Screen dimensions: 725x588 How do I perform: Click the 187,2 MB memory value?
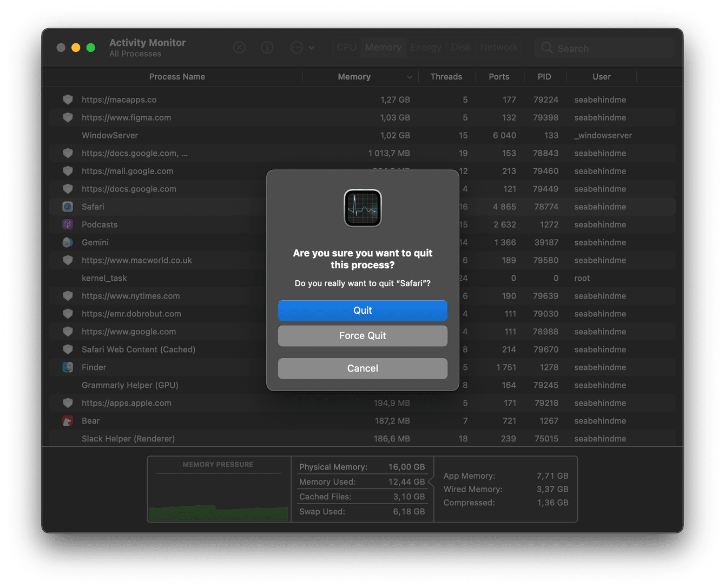click(x=392, y=421)
